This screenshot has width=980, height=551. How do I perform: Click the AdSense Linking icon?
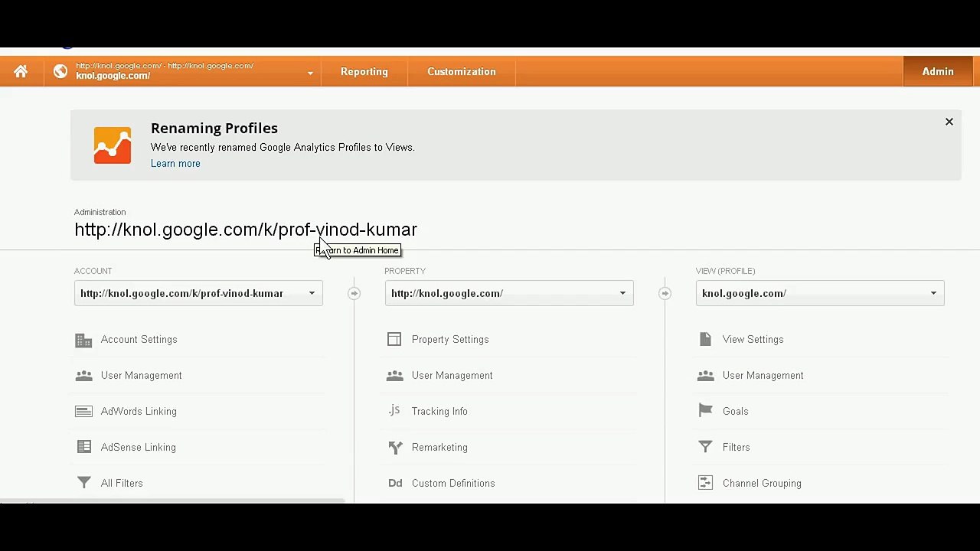tap(83, 447)
